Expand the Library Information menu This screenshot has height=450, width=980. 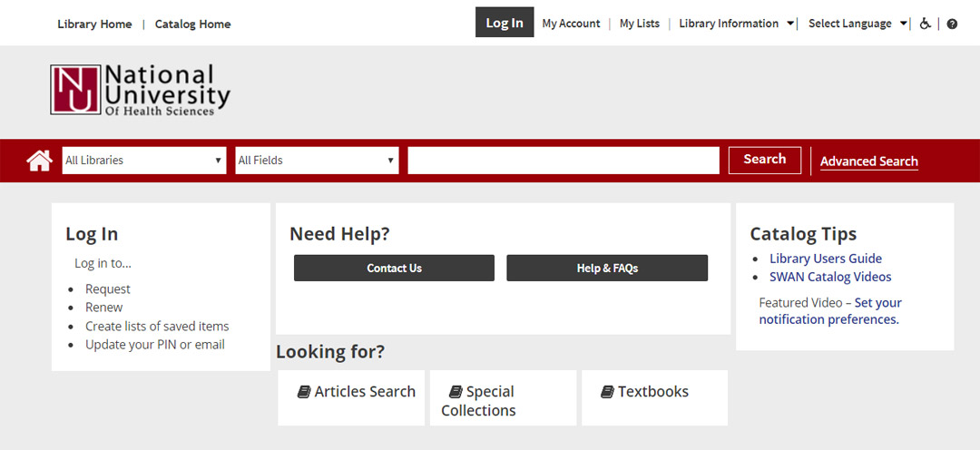coord(736,24)
